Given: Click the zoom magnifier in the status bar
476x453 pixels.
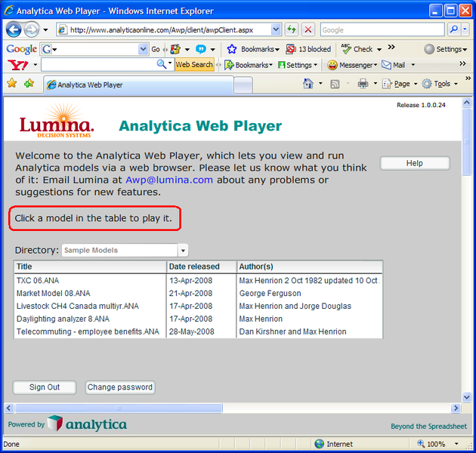Looking at the screenshot, I should [x=421, y=444].
